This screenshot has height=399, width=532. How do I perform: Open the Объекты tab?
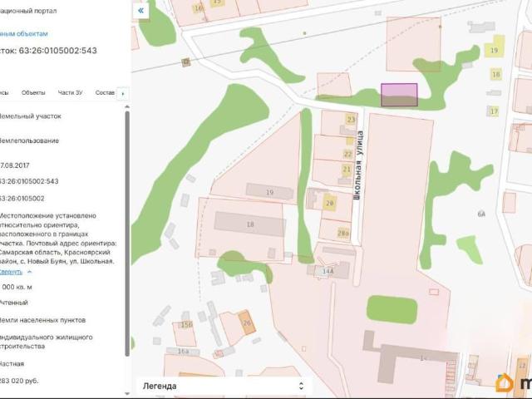coord(33,92)
